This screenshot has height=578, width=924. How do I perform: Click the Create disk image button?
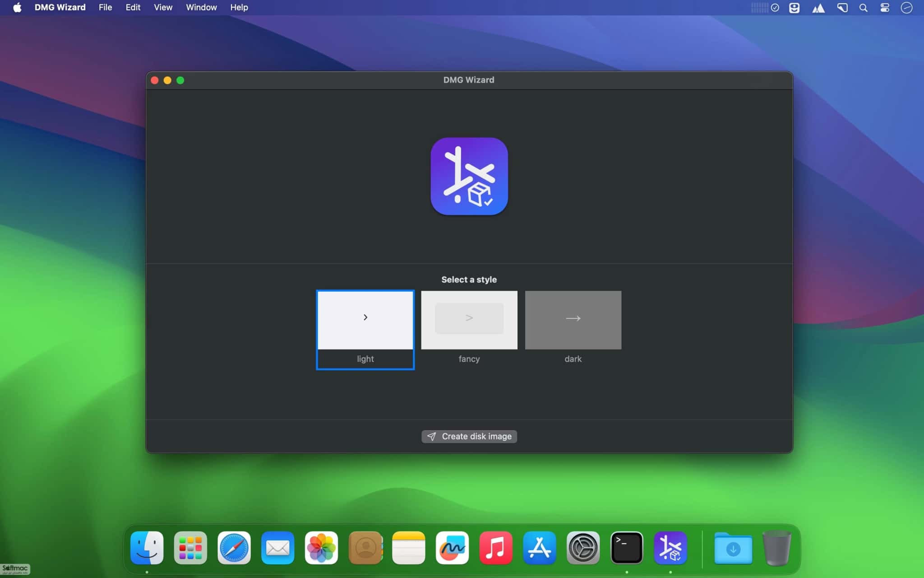(469, 436)
